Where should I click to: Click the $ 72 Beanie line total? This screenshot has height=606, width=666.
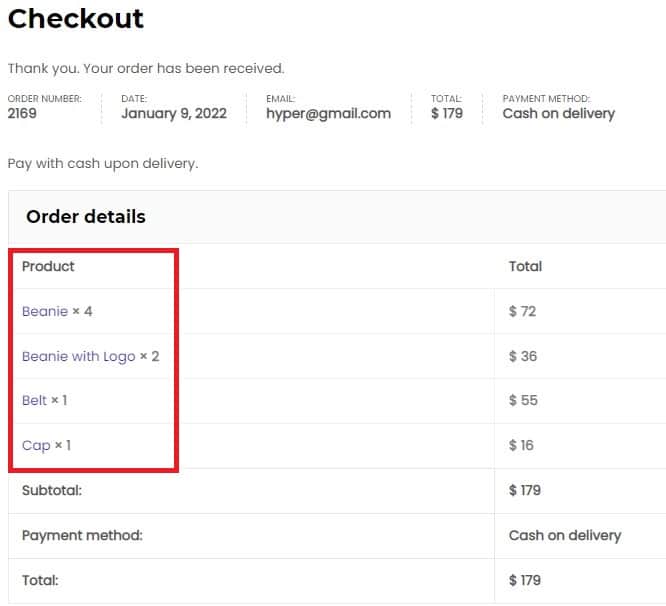pos(522,311)
